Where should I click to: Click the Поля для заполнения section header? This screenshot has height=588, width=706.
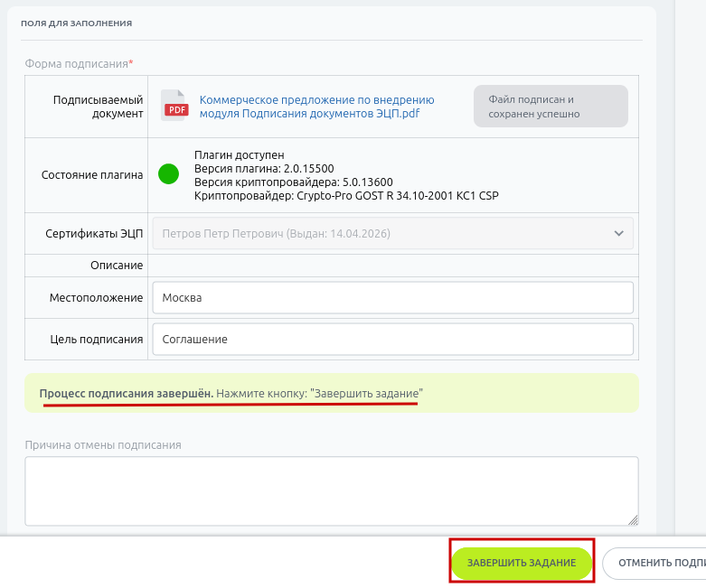coord(76,22)
